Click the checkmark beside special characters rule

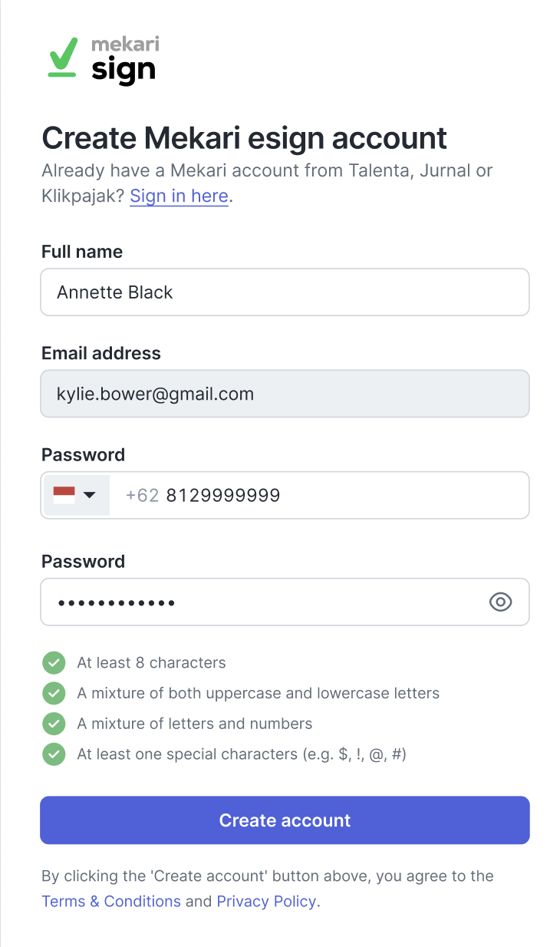54,754
